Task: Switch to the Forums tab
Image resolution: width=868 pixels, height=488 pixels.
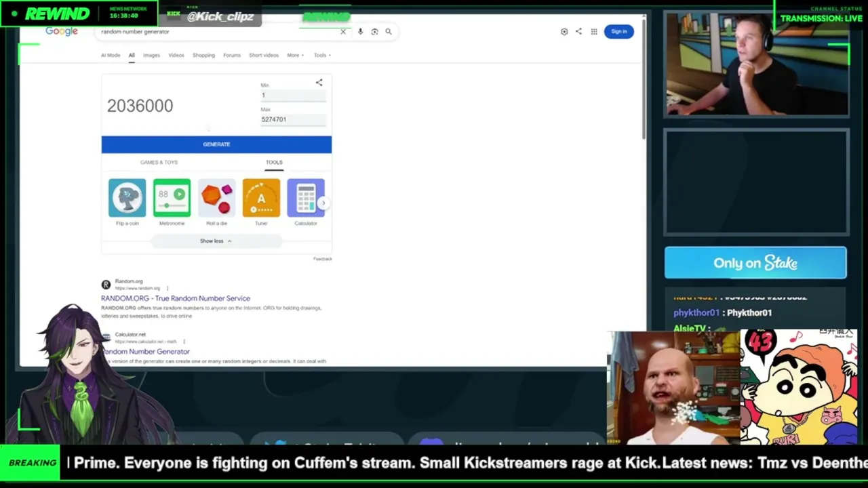Action: [232, 56]
